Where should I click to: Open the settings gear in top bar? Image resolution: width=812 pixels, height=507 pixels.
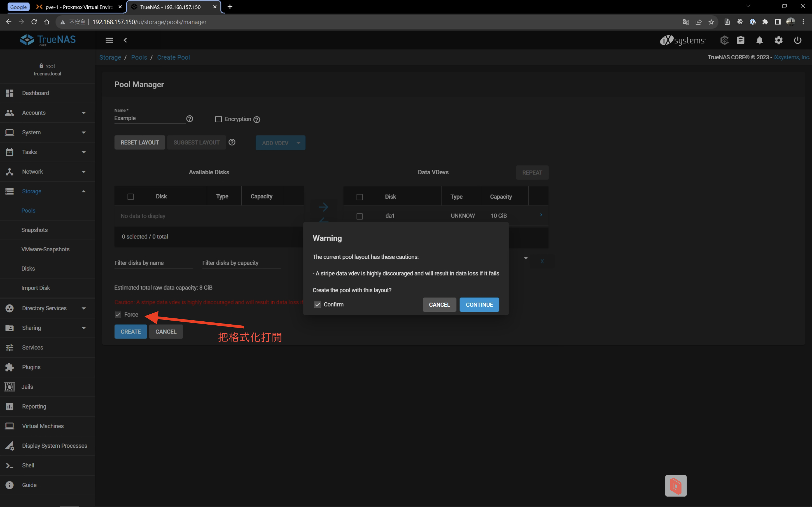(778, 40)
